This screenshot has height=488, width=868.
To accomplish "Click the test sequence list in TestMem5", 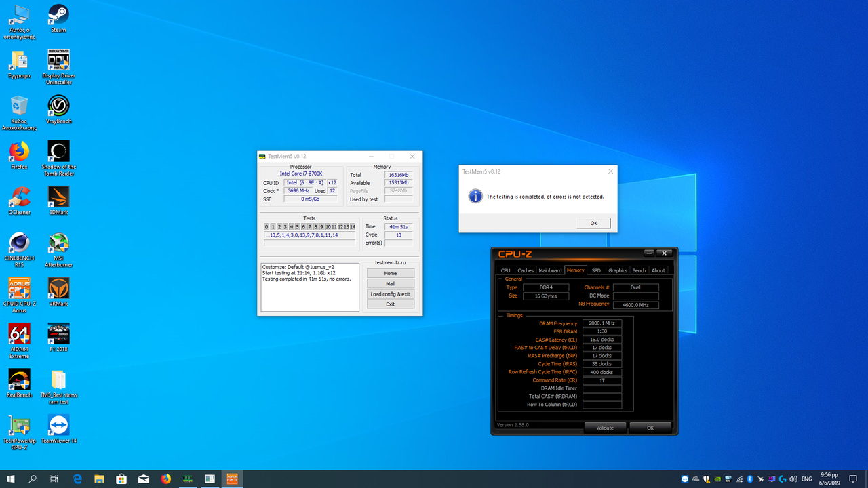I will pyautogui.click(x=309, y=235).
